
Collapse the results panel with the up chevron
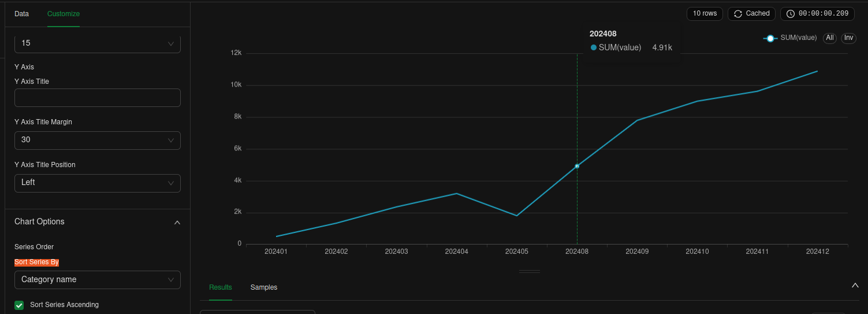pos(855,285)
